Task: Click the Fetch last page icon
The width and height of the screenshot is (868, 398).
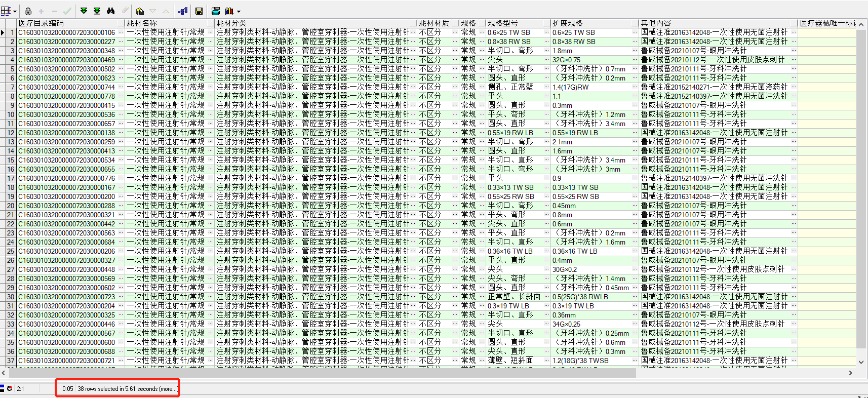Action: [x=97, y=11]
